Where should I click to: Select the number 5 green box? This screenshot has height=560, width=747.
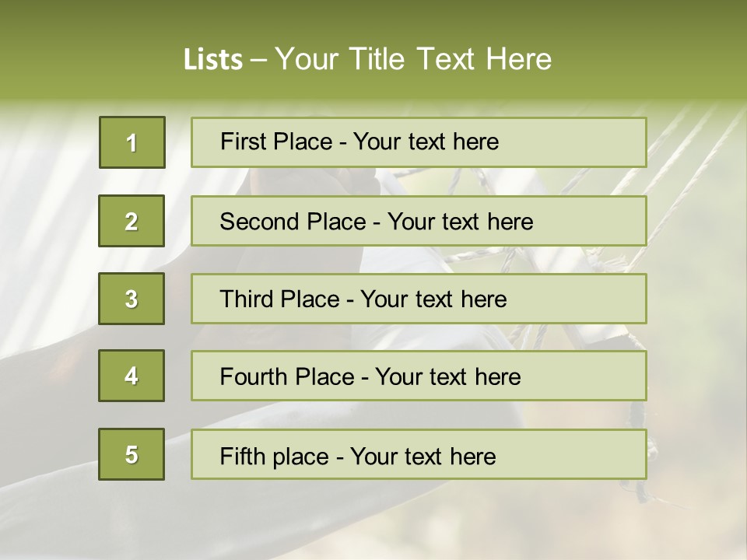coord(132,454)
